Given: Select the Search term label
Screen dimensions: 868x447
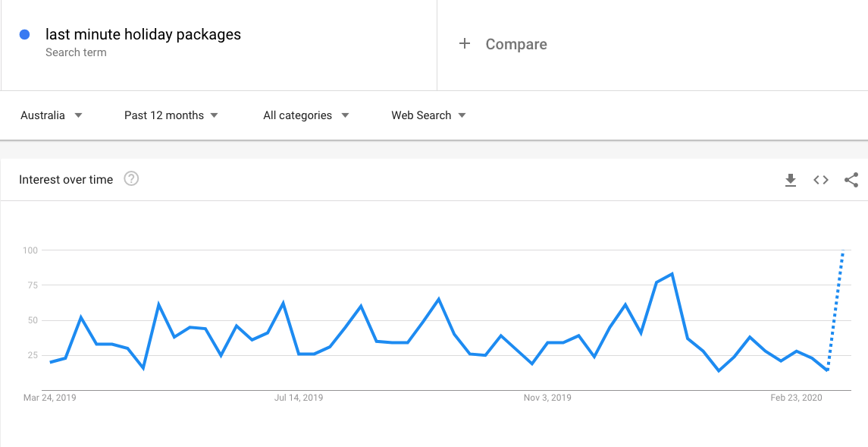Looking at the screenshot, I should click(76, 52).
